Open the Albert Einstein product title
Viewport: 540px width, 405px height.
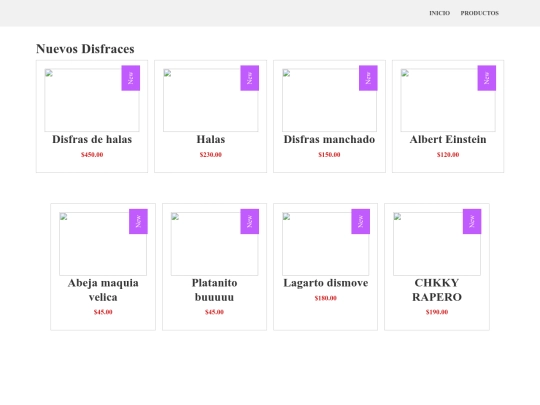(448, 139)
